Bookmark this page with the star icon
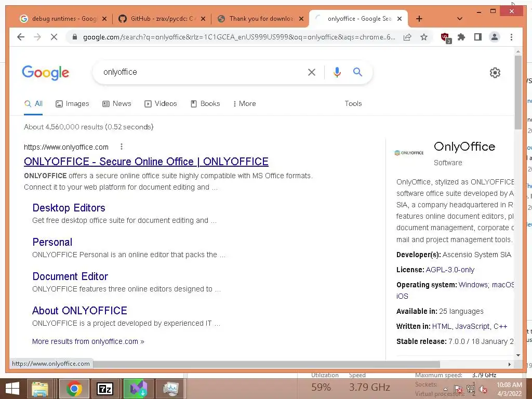 (x=424, y=37)
